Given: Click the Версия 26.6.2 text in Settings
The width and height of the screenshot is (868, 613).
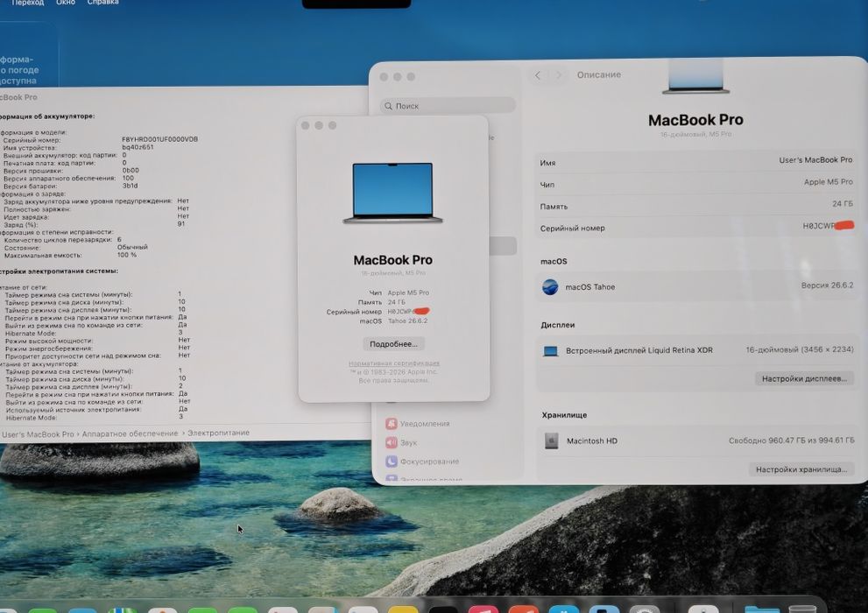Looking at the screenshot, I should pos(827,285).
